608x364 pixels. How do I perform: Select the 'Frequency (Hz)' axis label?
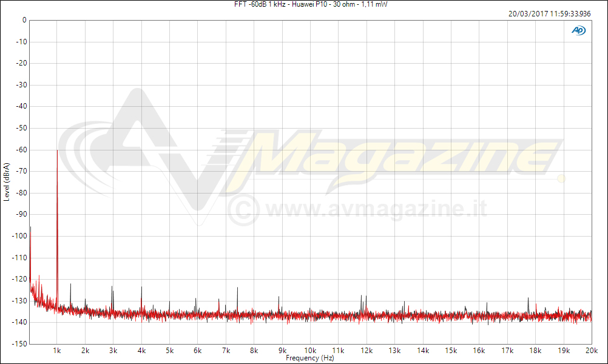[x=311, y=358]
